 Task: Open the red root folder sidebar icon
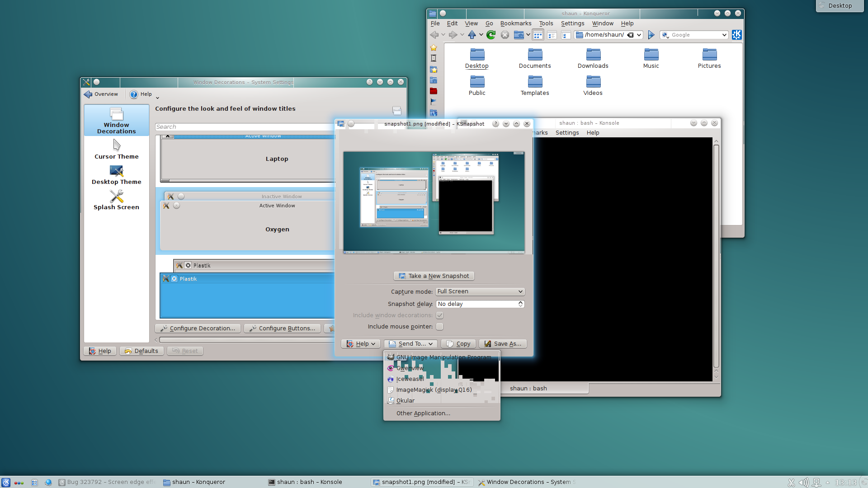(x=434, y=91)
